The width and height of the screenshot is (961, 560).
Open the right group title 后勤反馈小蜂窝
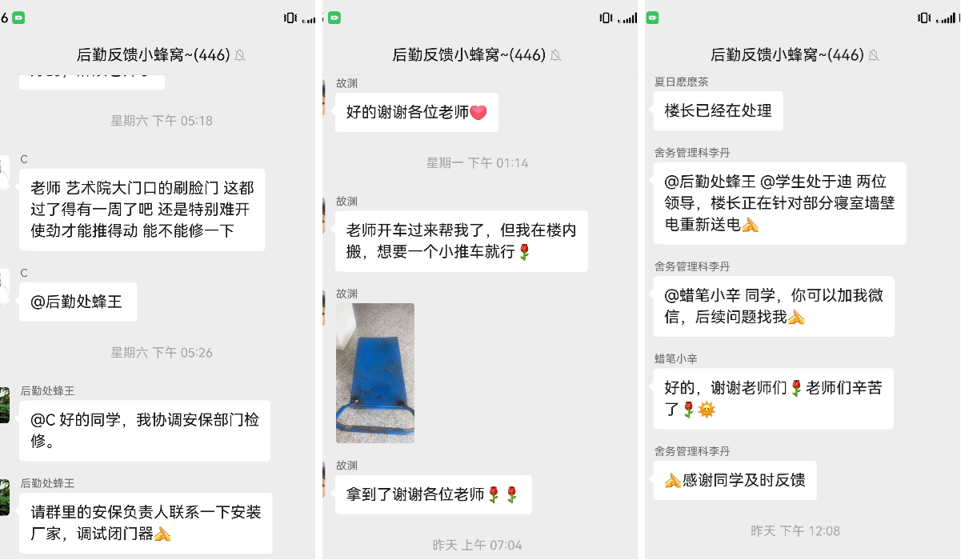pos(787,55)
